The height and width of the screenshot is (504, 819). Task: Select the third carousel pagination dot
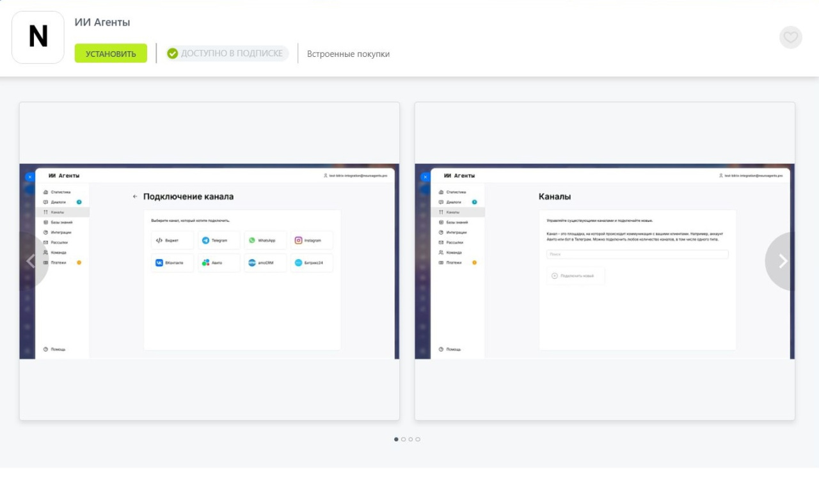[x=411, y=439]
